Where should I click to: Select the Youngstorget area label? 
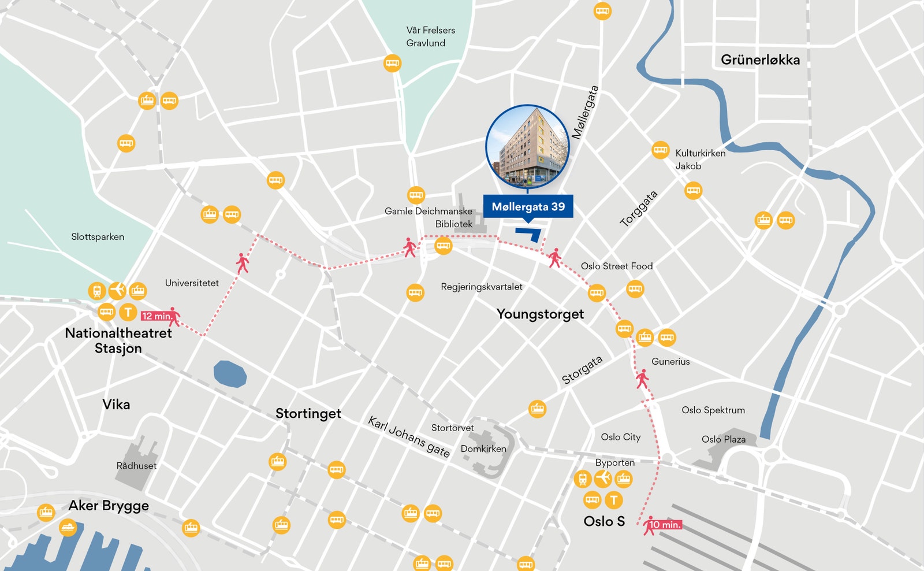[x=541, y=314]
